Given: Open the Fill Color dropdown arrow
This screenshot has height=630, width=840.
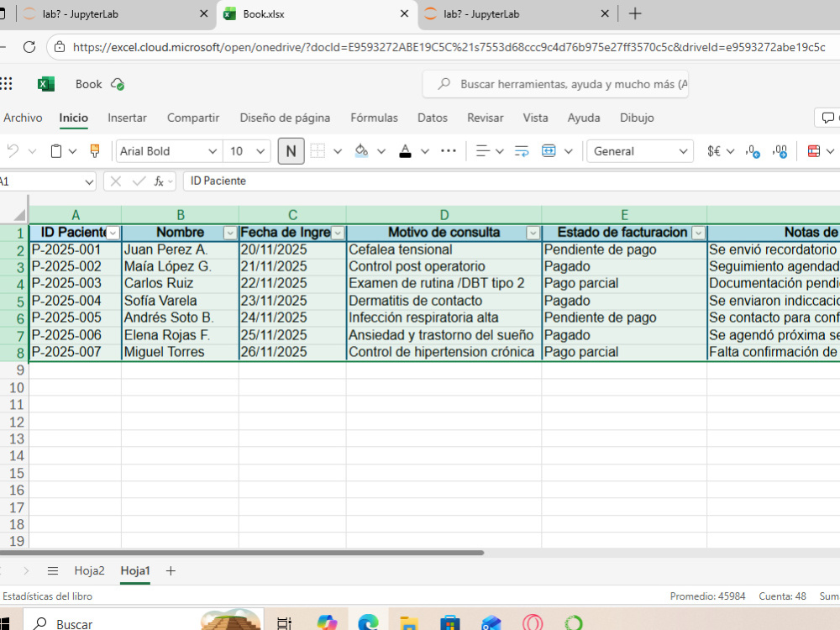Looking at the screenshot, I should 381,151.
